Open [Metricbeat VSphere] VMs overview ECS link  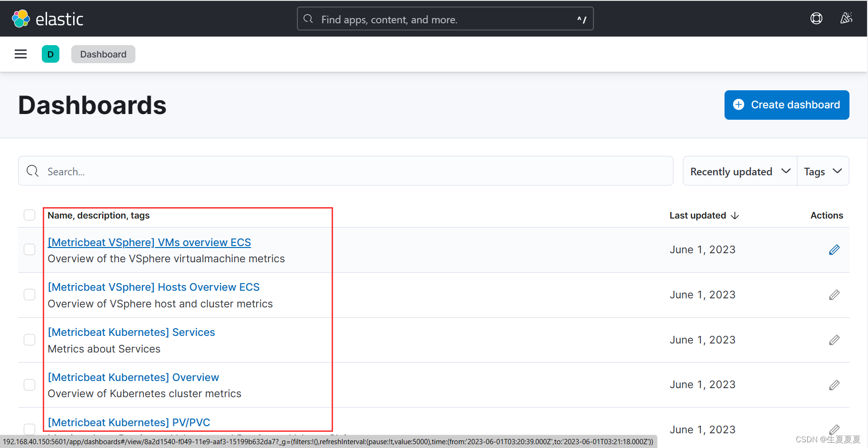tap(149, 242)
